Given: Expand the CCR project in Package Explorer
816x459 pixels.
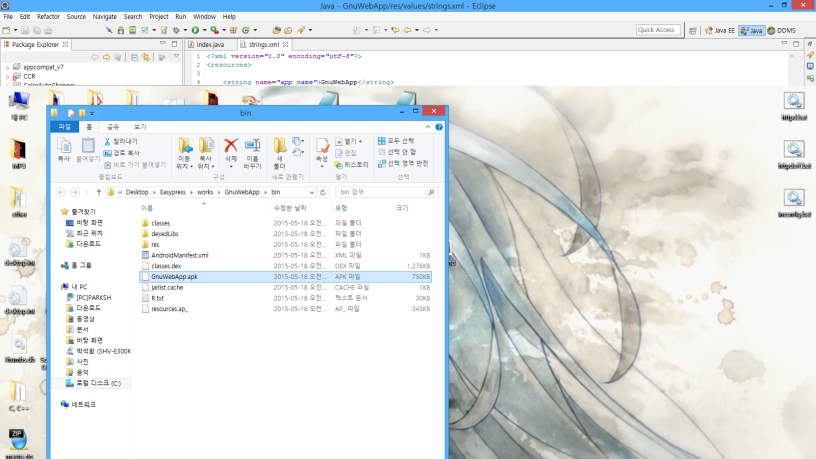Looking at the screenshot, I should [7, 76].
